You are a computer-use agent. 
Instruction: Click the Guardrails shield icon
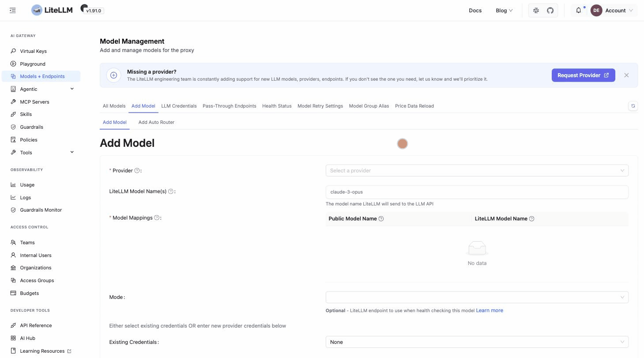[13, 127]
